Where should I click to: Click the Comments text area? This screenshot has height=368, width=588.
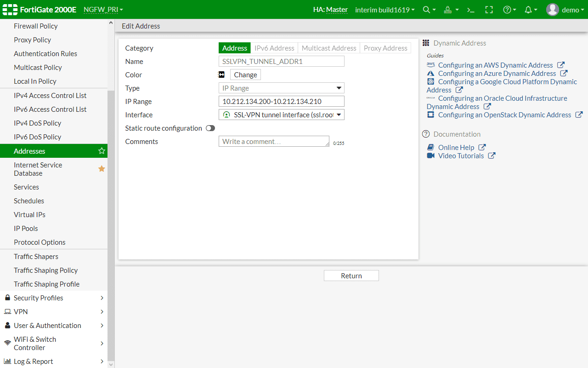pos(274,141)
